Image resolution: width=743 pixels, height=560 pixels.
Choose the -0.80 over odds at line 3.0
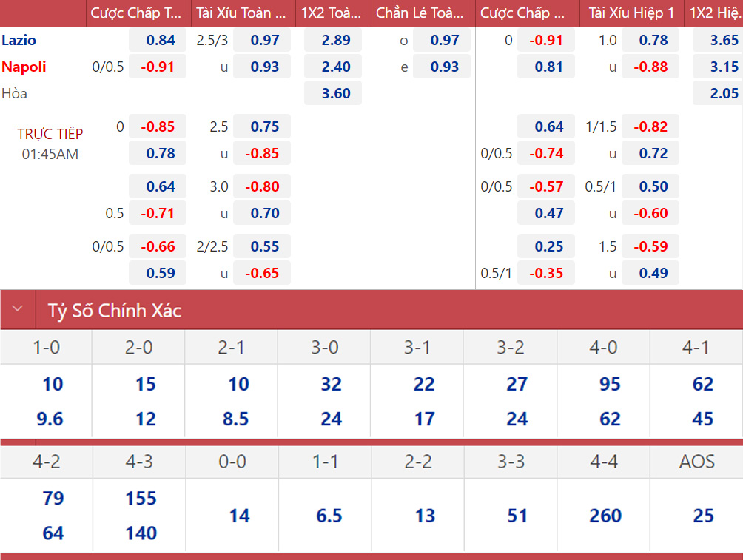(x=262, y=186)
